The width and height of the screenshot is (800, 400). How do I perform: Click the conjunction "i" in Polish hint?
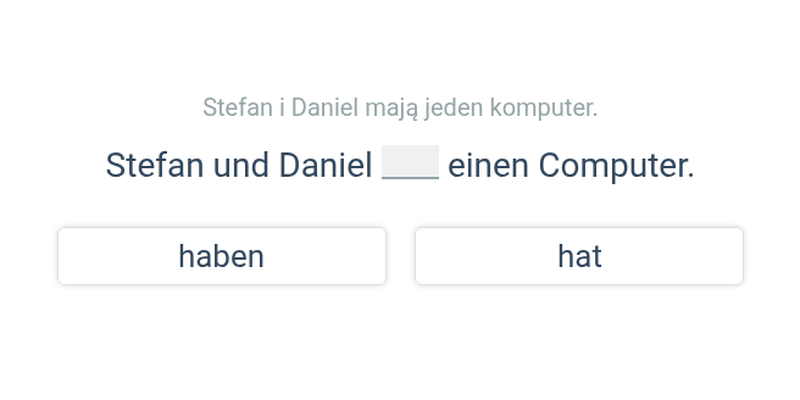282,108
